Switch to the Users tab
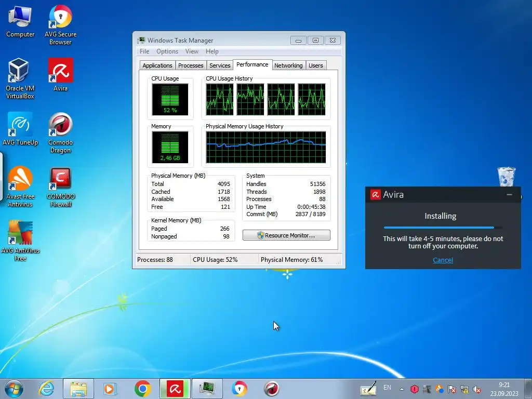This screenshot has width=532, height=399. (315, 65)
